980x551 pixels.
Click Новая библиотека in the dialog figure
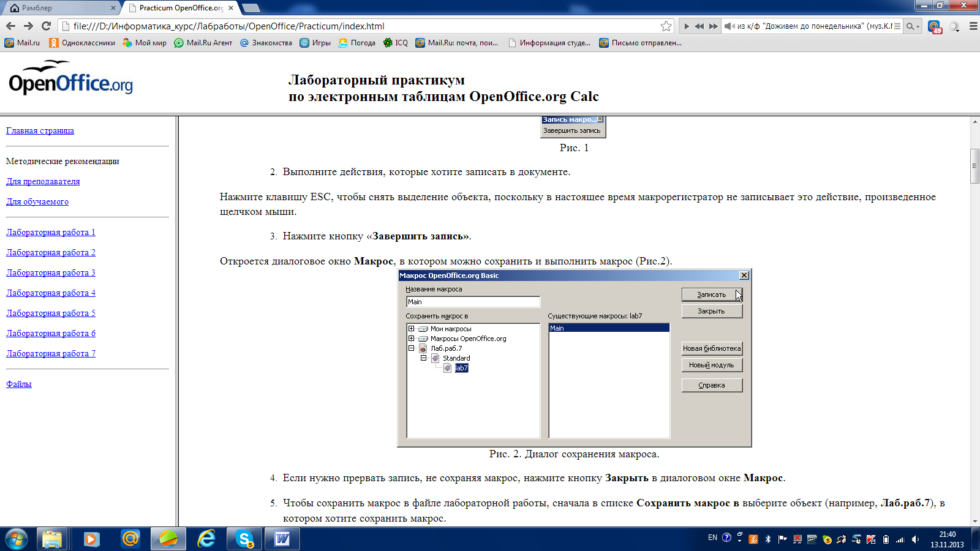pos(712,348)
